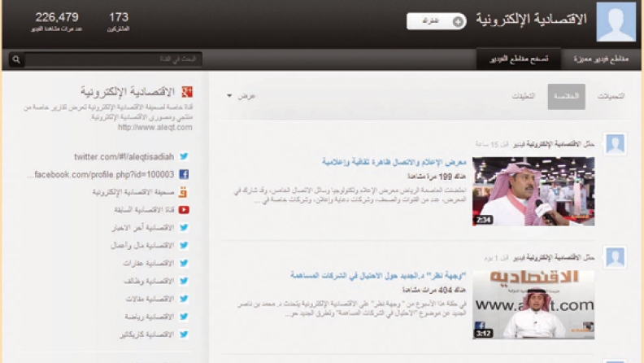Click the orange newspaper icon in sidebar
The image size is (644, 363).
pyautogui.click(x=184, y=192)
